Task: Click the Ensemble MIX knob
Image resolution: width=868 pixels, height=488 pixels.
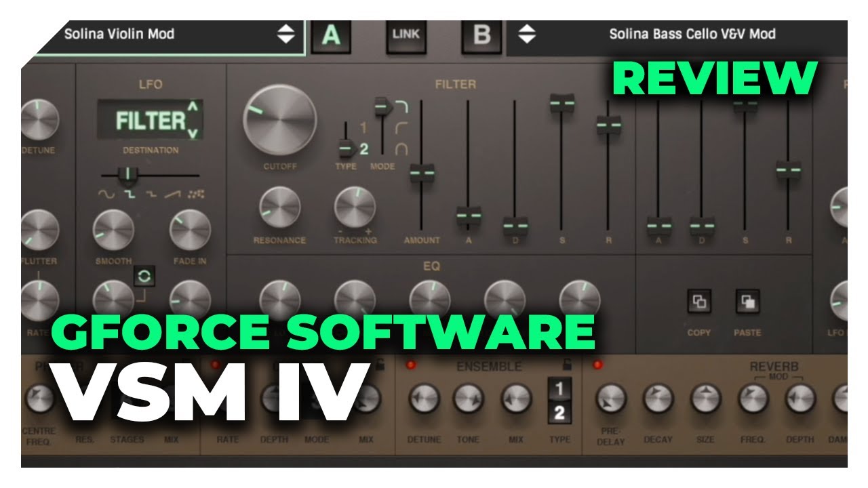Action: pos(517,399)
